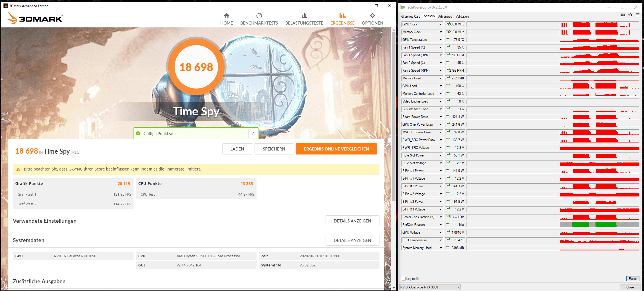Click ERGEBNIS ONLINE VERGLEICHEN button
The height and width of the screenshot is (291, 644).
[336, 149]
